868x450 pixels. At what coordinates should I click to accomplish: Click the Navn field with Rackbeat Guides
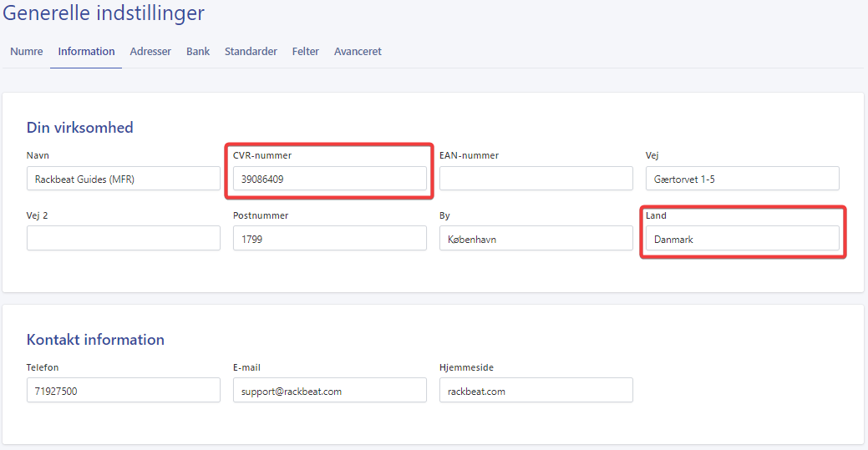pos(123,179)
